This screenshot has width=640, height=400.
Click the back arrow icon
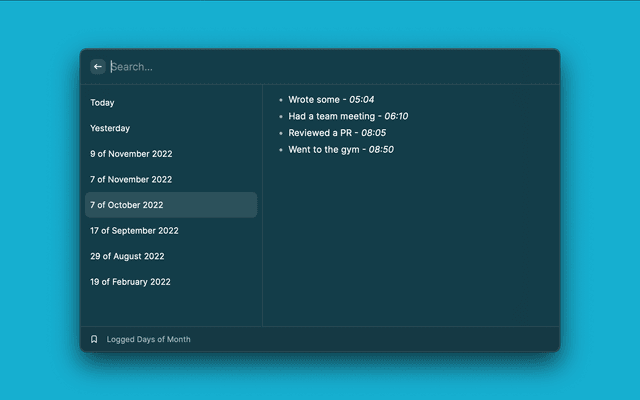[98, 67]
